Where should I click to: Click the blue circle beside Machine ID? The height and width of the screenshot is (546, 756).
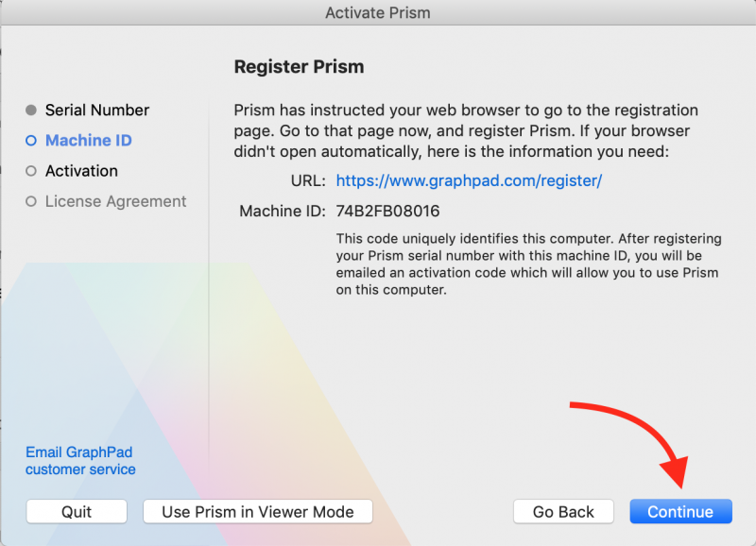pos(31,141)
